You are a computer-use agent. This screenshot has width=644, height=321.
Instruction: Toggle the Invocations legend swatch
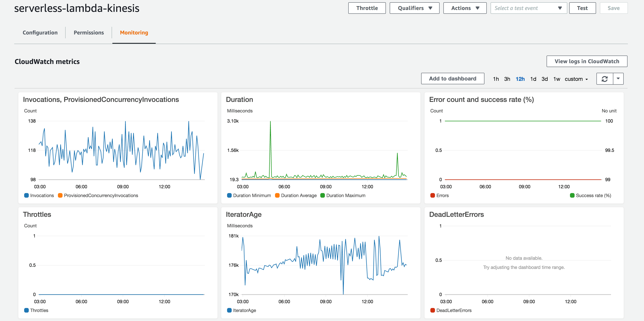tap(26, 195)
